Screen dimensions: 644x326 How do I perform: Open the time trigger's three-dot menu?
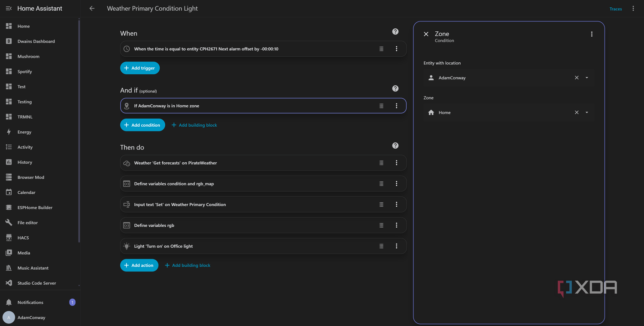coord(396,49)
